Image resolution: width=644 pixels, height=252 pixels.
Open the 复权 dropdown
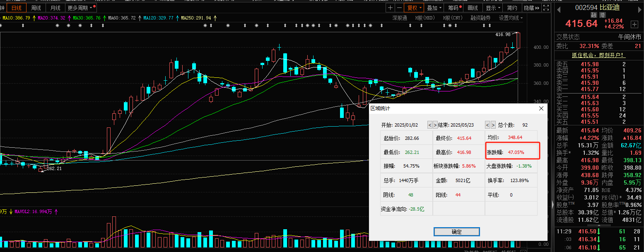(x=414, y=8)
